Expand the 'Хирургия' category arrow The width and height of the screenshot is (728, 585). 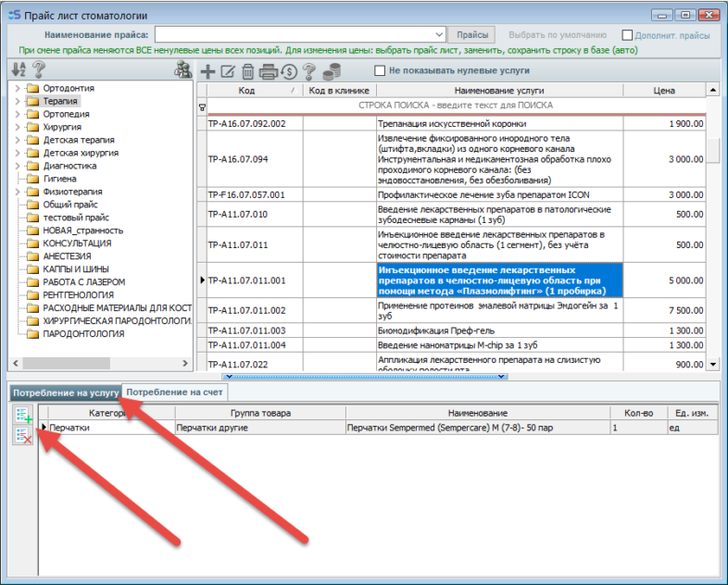coord(17,127)
